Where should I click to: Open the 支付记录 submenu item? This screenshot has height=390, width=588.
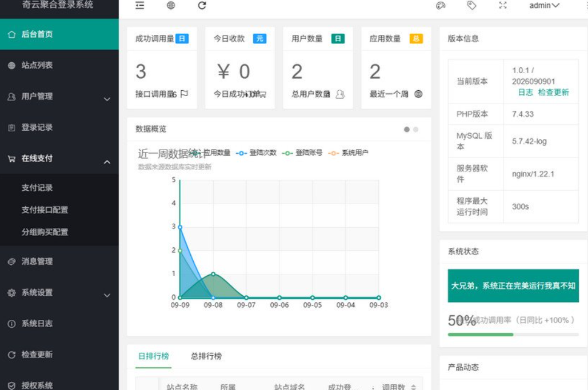pyautogui.click(x=37, y=188)
